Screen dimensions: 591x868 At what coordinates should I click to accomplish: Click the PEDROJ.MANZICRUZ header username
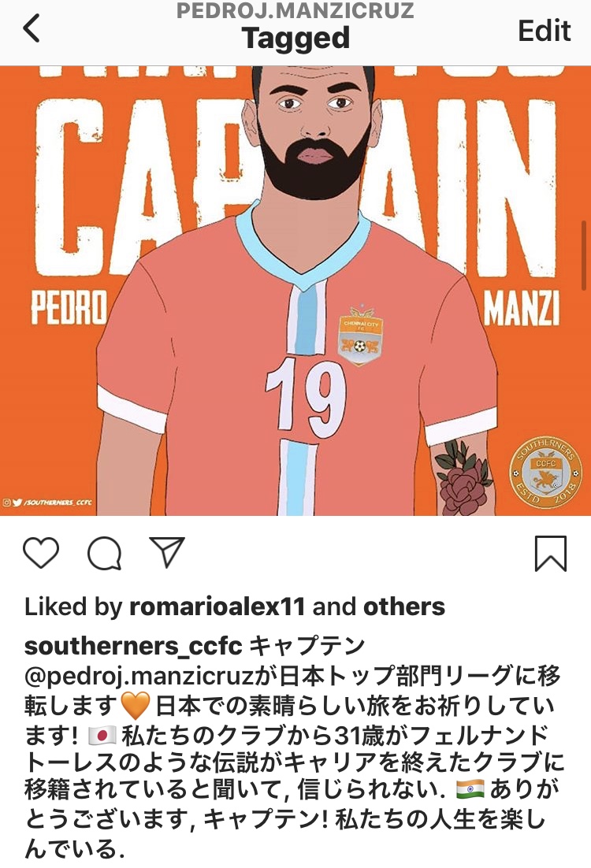tap(295, 10)
